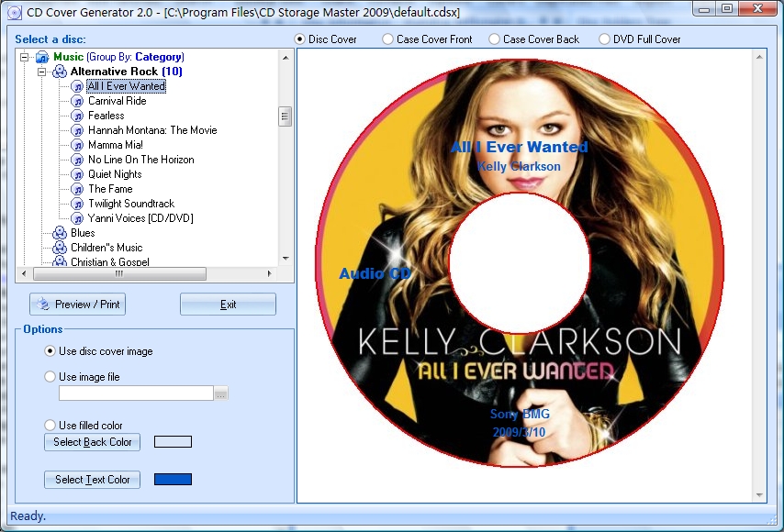
Task: Click the Exit button
Action: 228,305
